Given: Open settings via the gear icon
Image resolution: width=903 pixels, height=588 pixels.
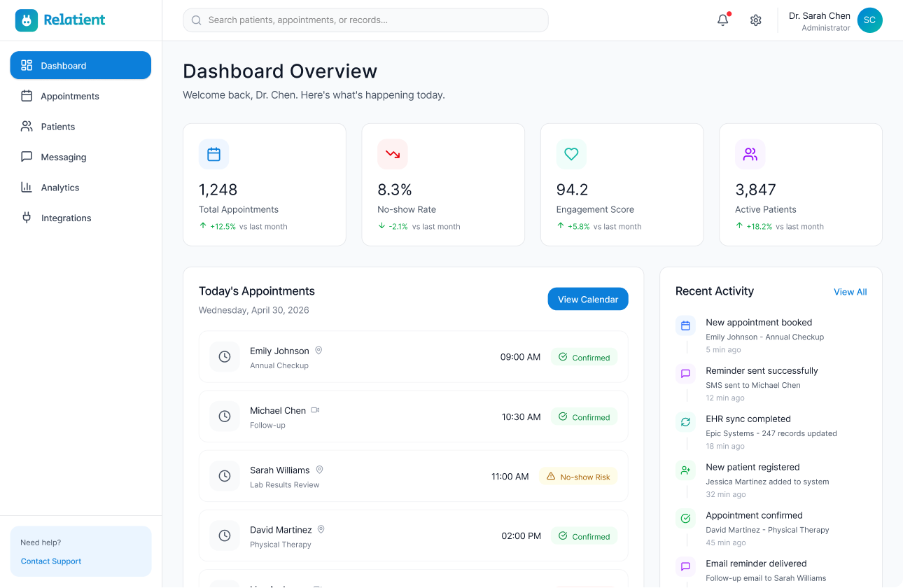Looking at the screenshot, I should pyautogui.click(x=755, y=20).
